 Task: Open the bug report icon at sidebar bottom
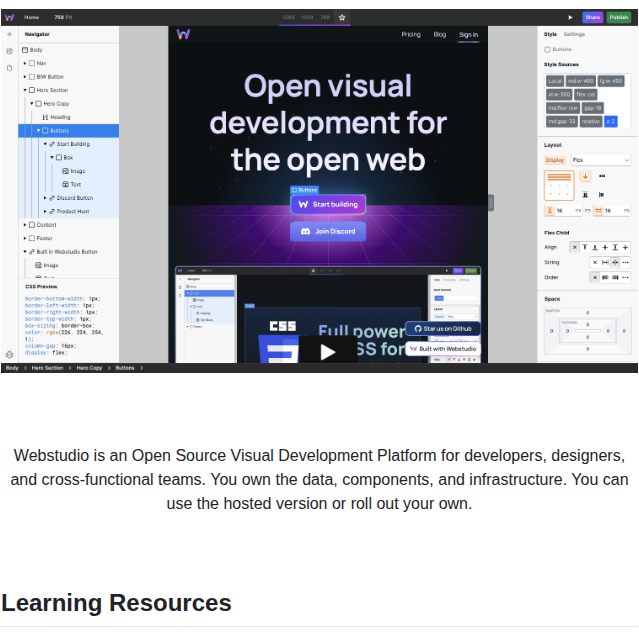coord(9,354)
